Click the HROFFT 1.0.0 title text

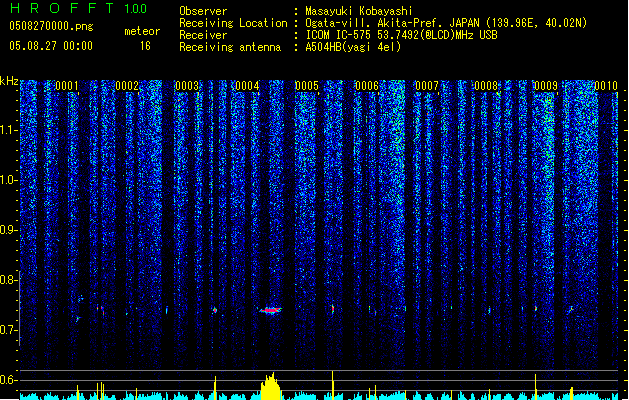click(x=79, y=8)
